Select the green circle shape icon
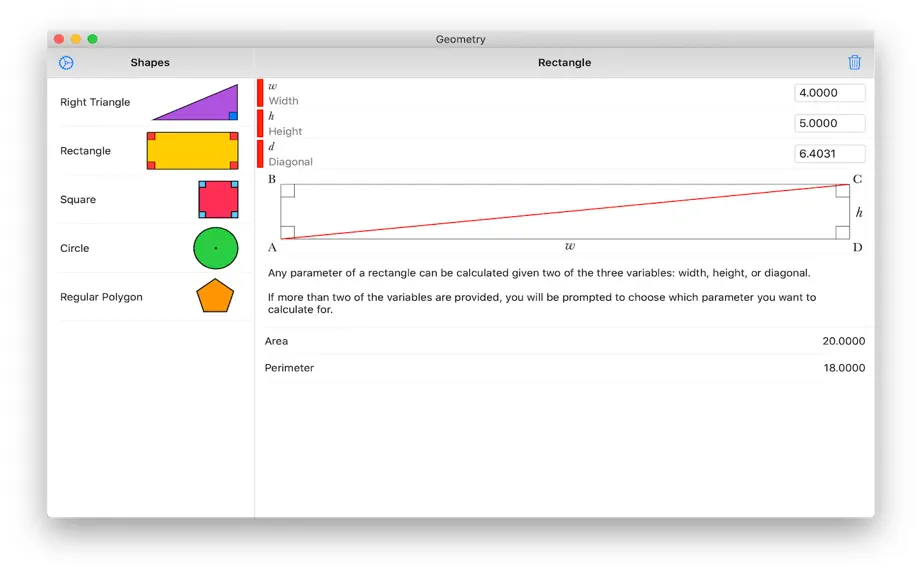922x576 pixels. pos(216,248)
